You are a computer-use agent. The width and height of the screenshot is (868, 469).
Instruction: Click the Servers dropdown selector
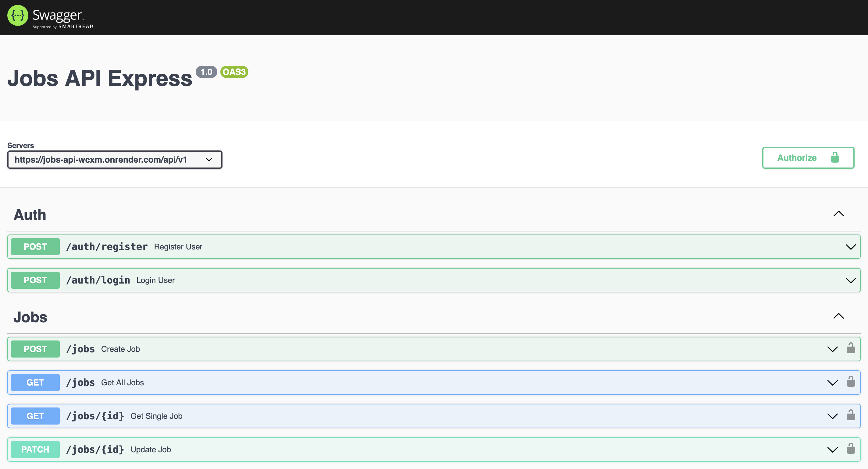pyautogui.click(x=114, y=159)
